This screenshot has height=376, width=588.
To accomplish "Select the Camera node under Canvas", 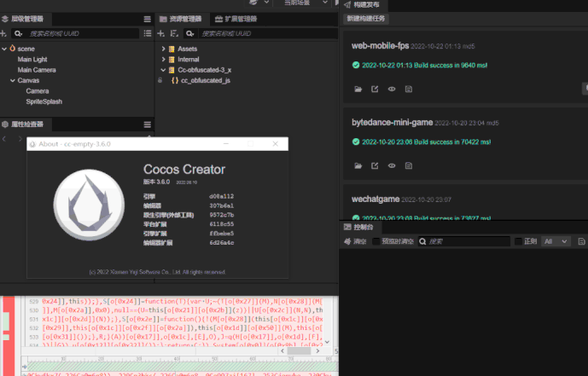I will 38,91.
